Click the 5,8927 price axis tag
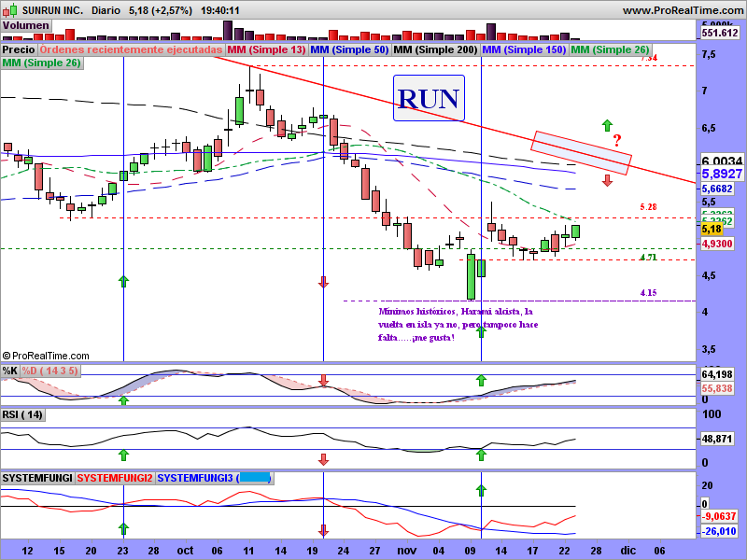Screen dimensions: 747x560 click(x=722, y=174)
